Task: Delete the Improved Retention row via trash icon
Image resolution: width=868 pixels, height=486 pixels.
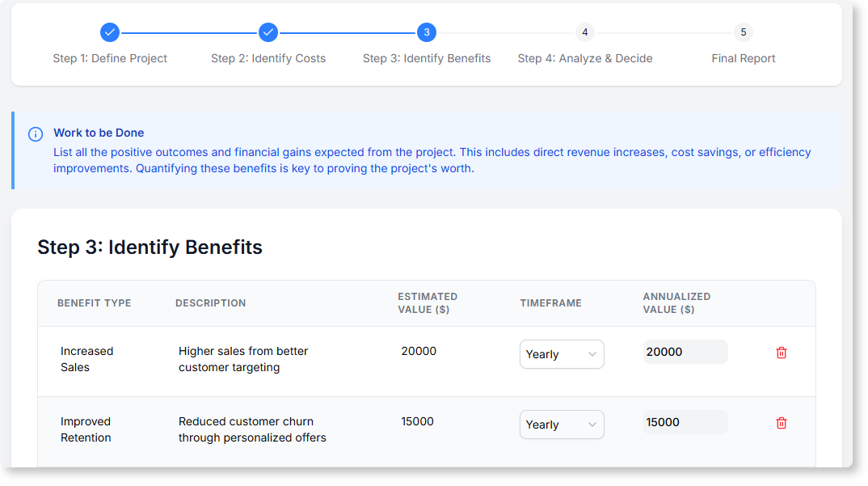Action: tap(782, 423)
